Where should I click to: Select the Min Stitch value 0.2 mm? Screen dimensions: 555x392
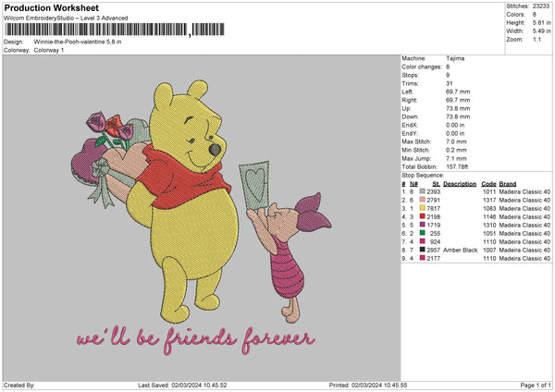click(456, 150)
